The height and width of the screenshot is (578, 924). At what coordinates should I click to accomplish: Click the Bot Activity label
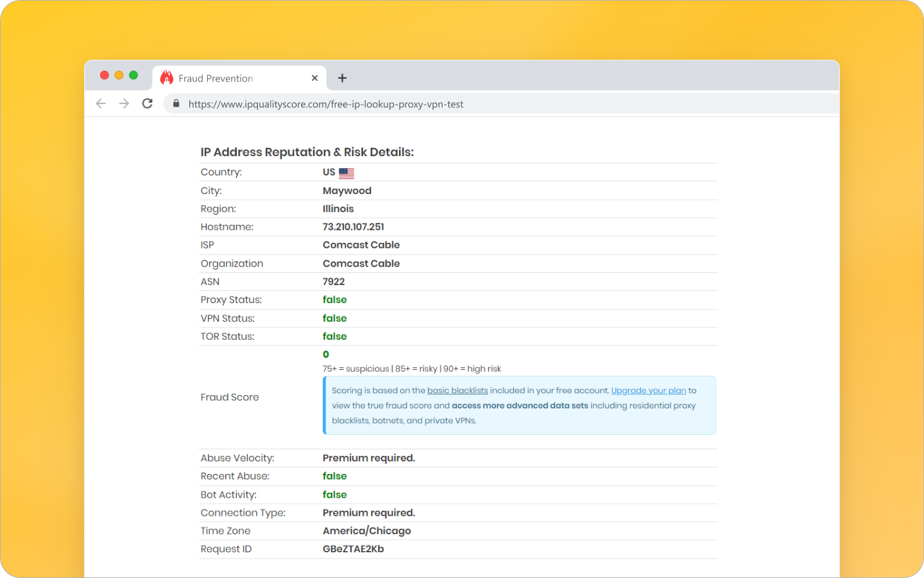[228, 495]
